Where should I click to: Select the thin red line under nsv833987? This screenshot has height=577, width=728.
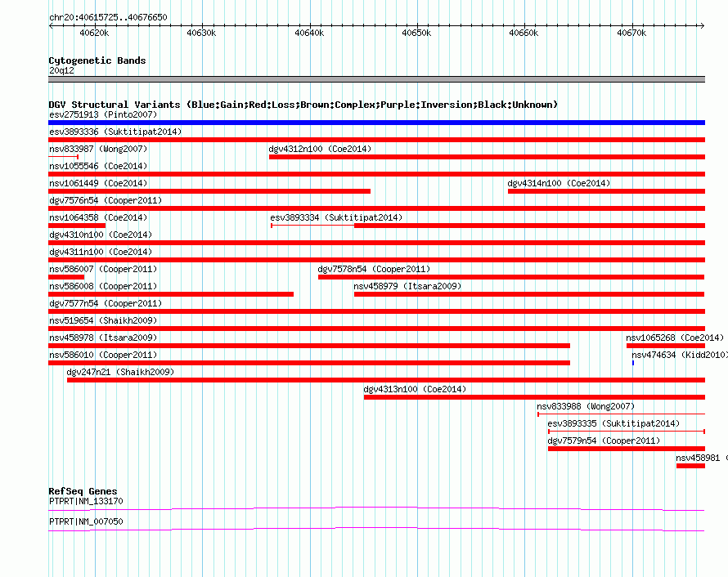[x=63, y=157]
